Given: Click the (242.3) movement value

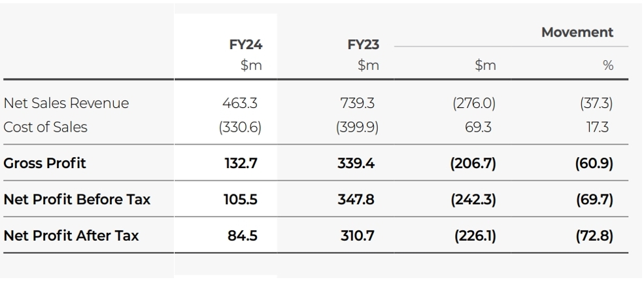Looking at the screenshot, I should 473,200.
